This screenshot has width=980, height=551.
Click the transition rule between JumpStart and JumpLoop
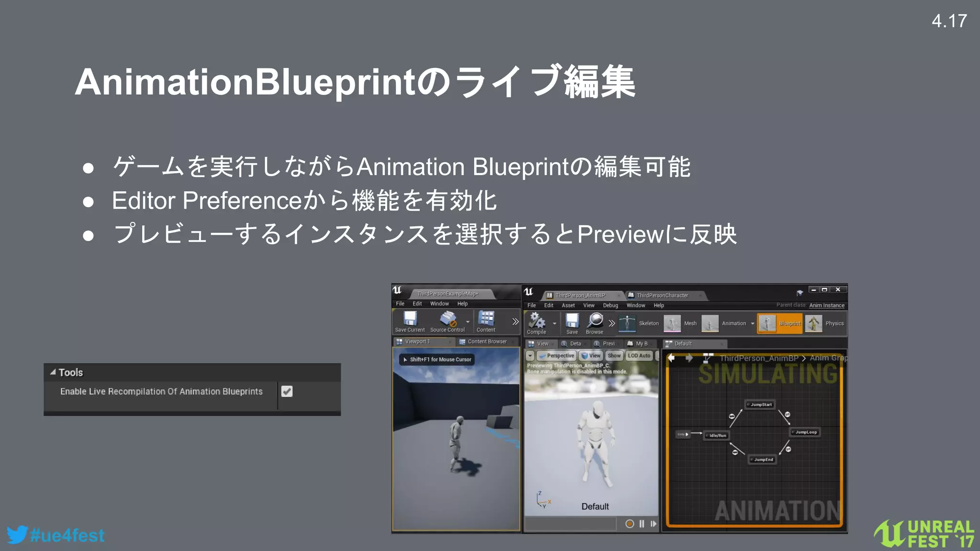point(788,415)
